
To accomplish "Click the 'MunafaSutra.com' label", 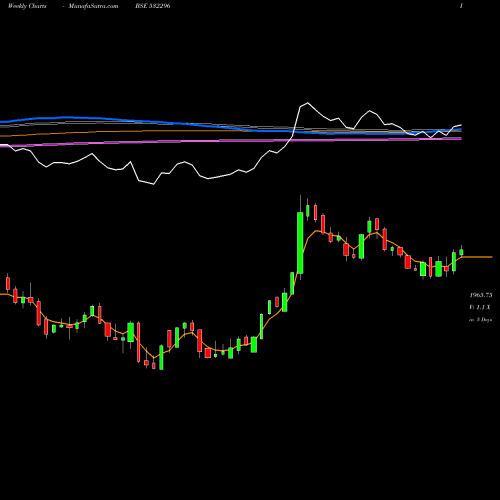I will click(93, 6).
